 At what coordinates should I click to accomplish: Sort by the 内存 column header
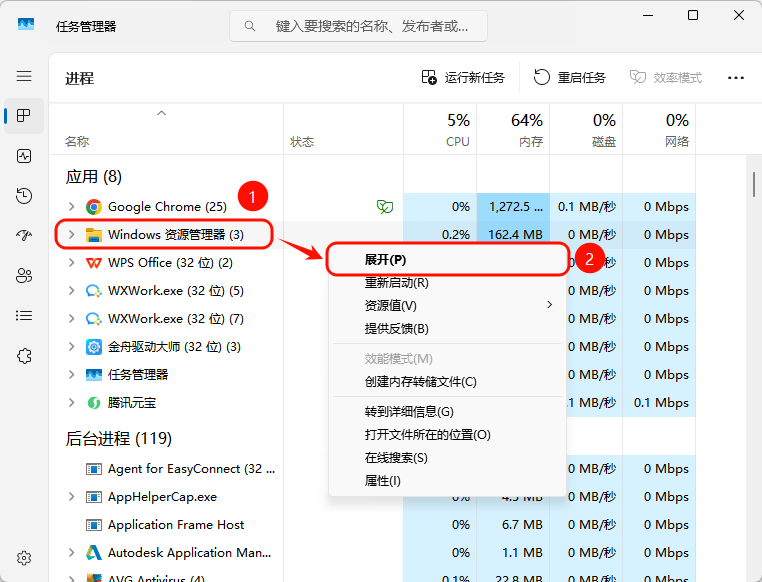pos(513,129)
